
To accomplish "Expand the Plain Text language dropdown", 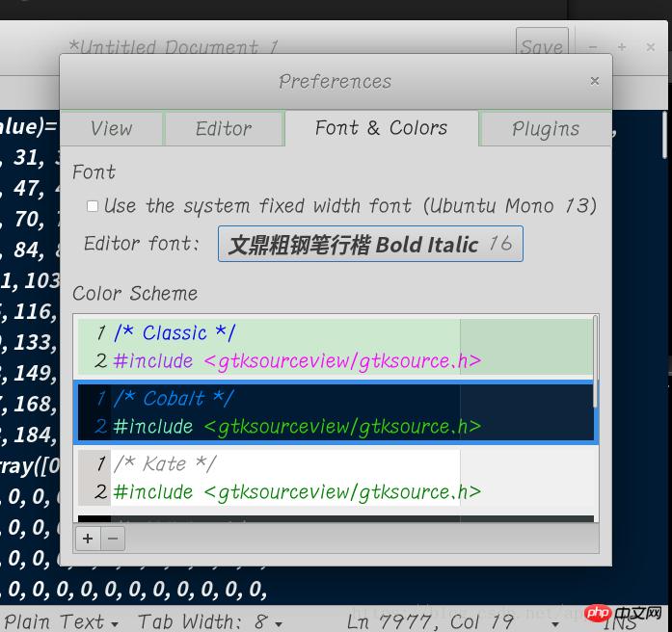I will 63,621.
